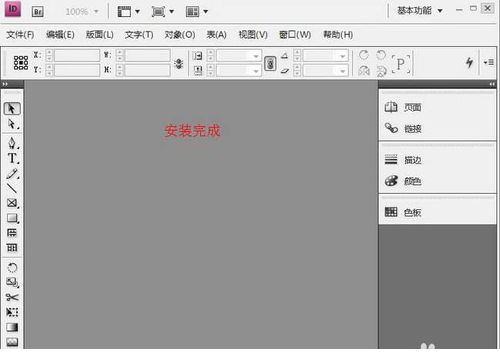Screen dimensions: 500x362
Task: Select the Rectangle tool
Action: [12, 218]
